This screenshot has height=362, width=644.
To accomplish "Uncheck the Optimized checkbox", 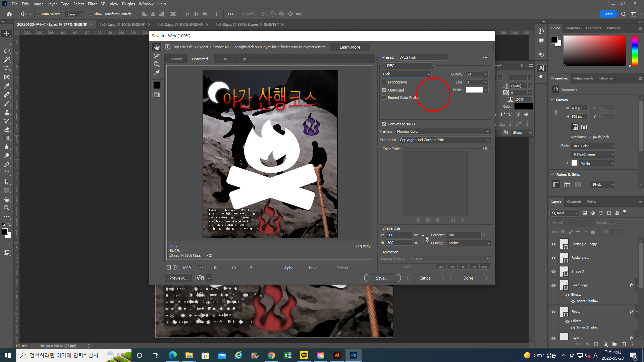I will click(384, 90).
